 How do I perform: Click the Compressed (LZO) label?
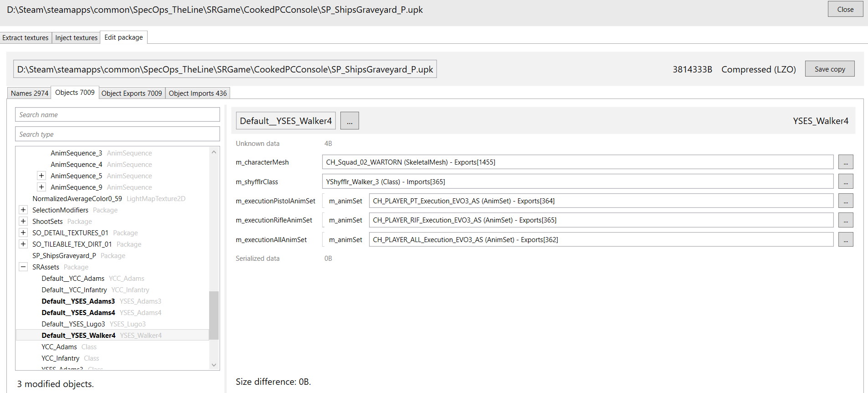(759, 69)
